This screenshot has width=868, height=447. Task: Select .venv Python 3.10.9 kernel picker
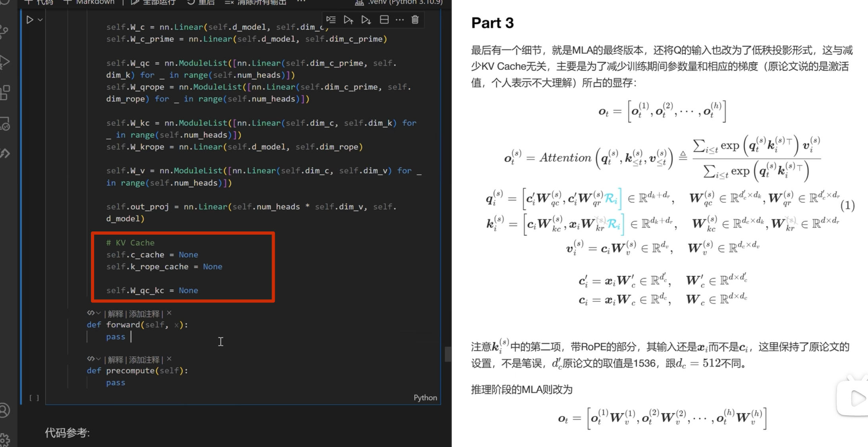(x=400, y=2)
